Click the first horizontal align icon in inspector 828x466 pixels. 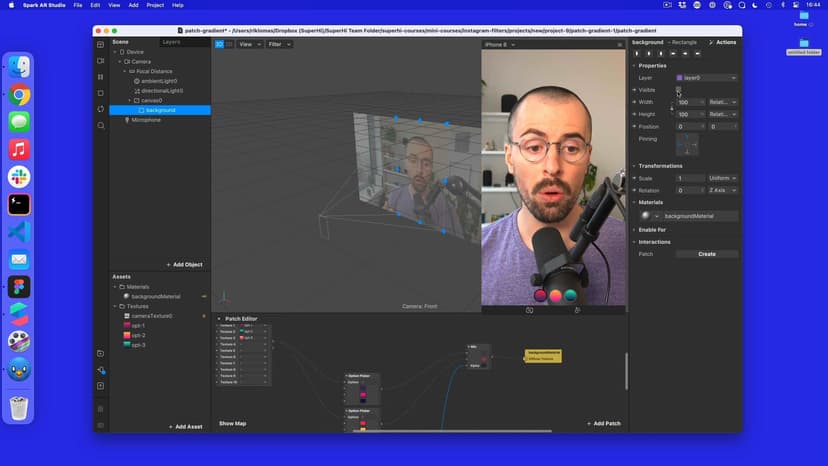[636, 54]
